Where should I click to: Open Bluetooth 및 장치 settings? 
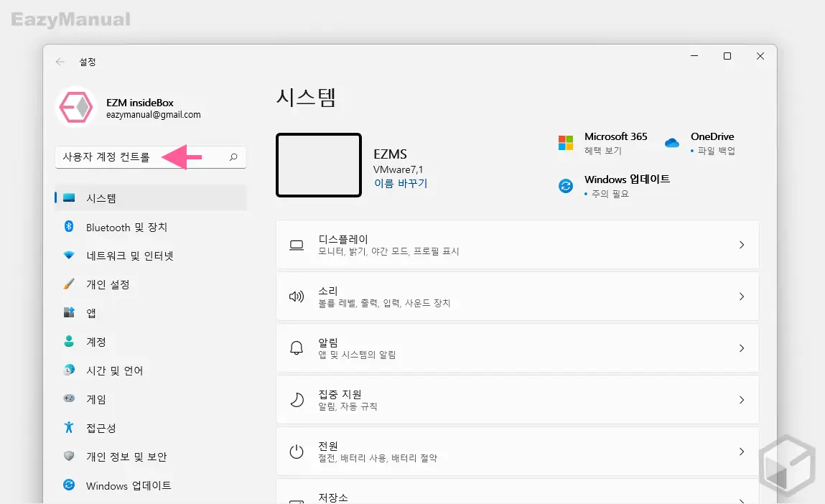126,227
